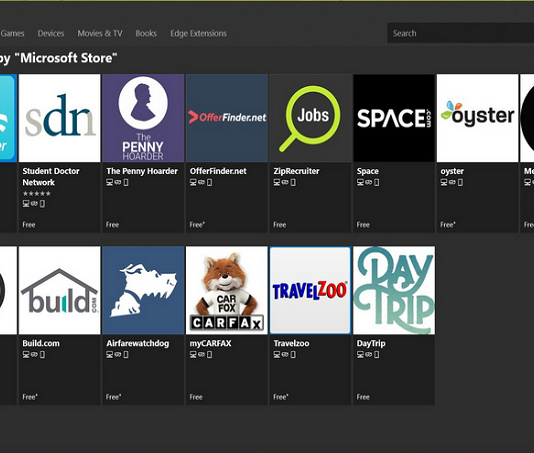This screenshot has width=534, height=453.
Task: Open the ZipRecruiter Jobs magnifier logo
Action: click(310, 118)
